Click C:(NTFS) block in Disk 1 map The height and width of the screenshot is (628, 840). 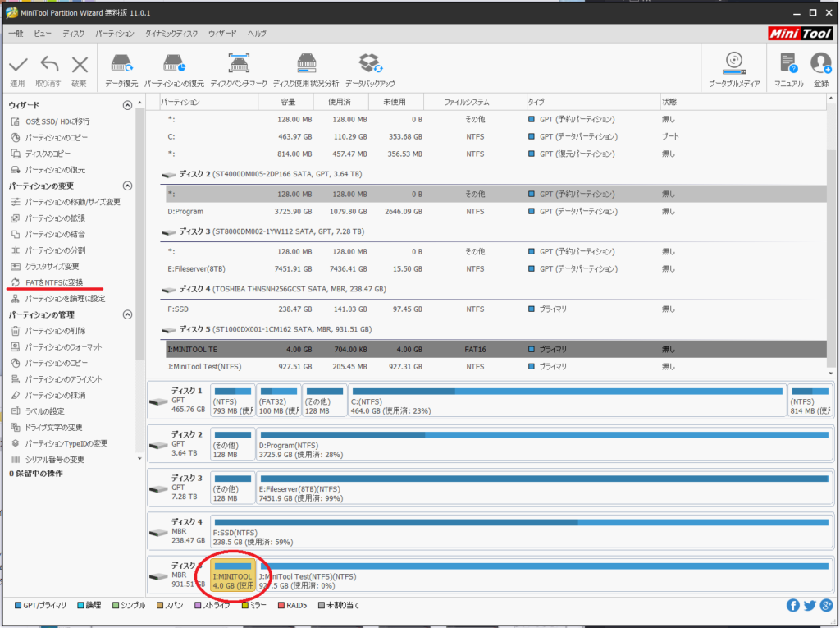pos(568,400)
